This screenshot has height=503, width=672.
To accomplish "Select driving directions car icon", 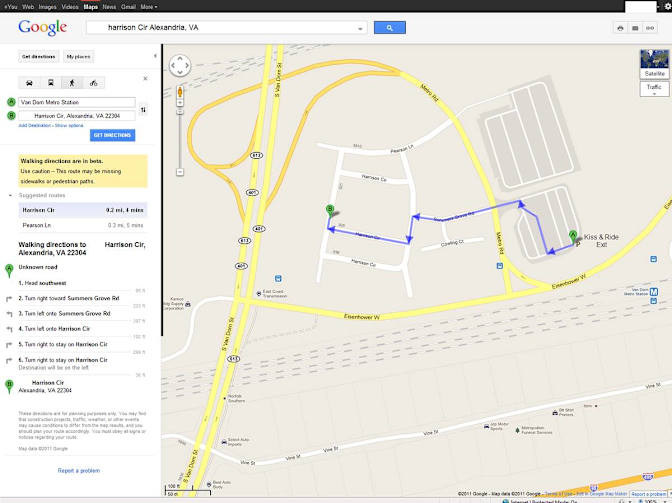I will [29, 83].
